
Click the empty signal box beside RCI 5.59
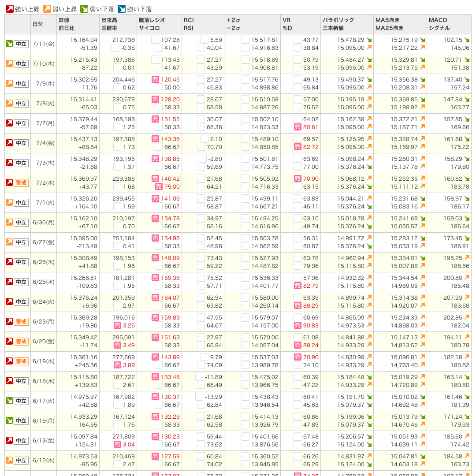(x=205, y=40)
